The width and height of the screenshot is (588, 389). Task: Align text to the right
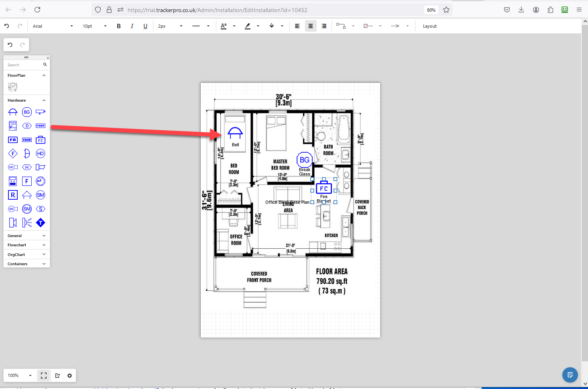[324, 26]
